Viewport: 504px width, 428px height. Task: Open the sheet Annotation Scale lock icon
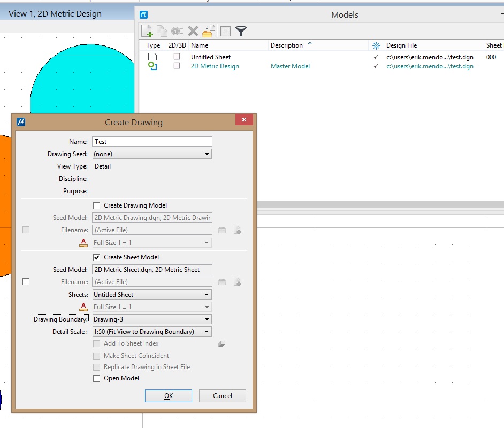click(83, 307)
